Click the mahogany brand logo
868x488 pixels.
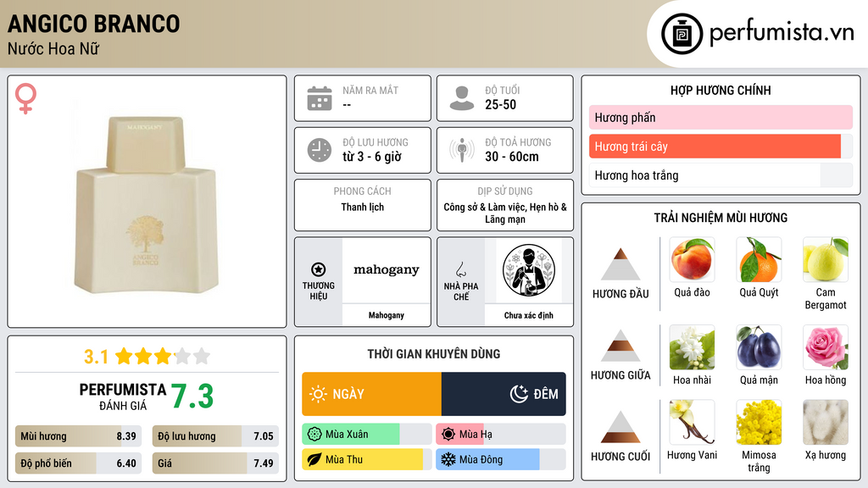tap(387, 269)
